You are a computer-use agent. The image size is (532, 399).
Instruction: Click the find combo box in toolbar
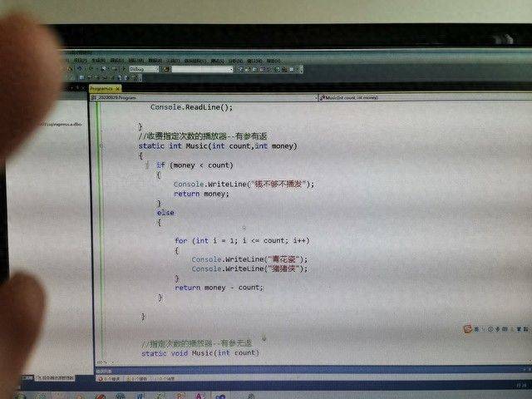(202, 70)
